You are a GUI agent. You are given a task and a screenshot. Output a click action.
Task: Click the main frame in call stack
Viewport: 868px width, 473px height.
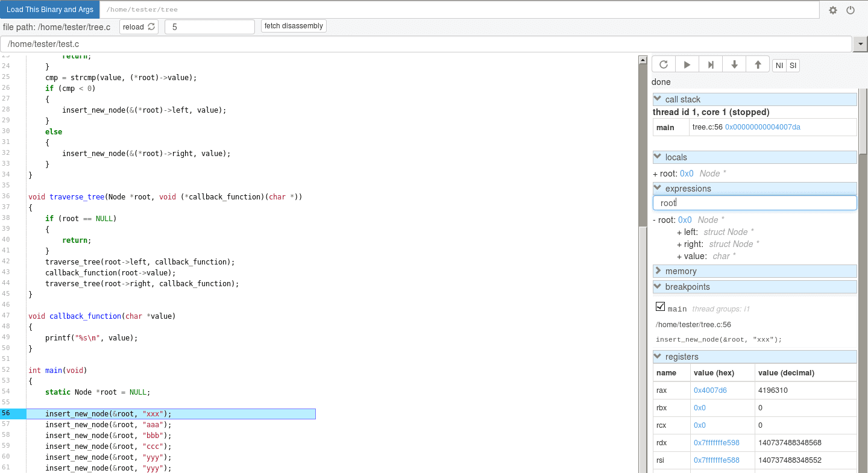(665, 127)
